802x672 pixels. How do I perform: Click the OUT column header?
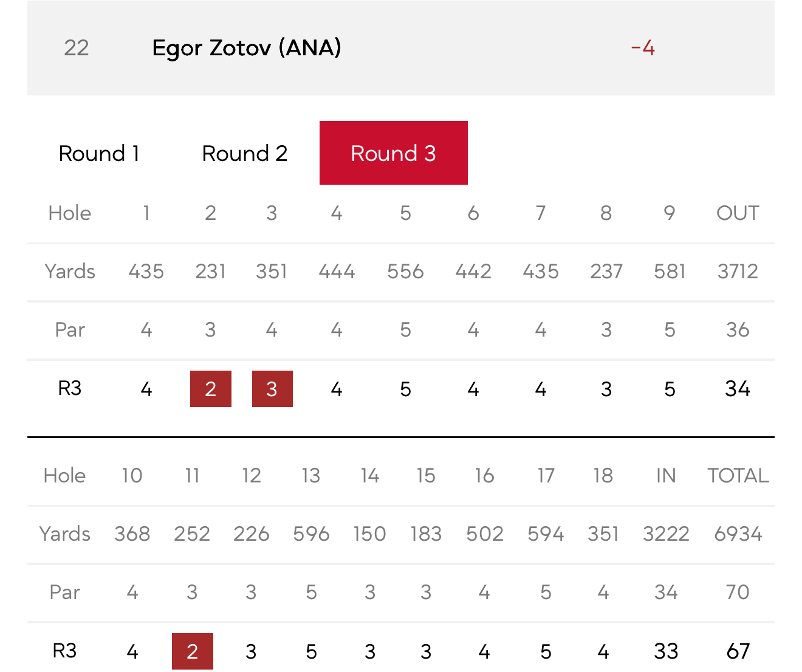coord(737,213)
